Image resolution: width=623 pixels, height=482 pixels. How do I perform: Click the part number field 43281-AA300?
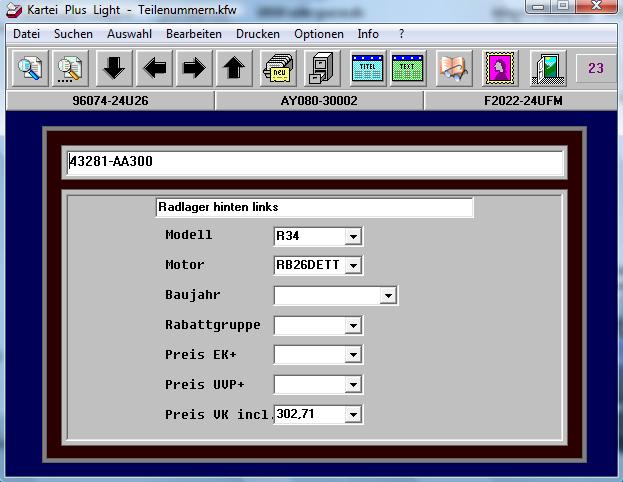(x=314, y=162)
